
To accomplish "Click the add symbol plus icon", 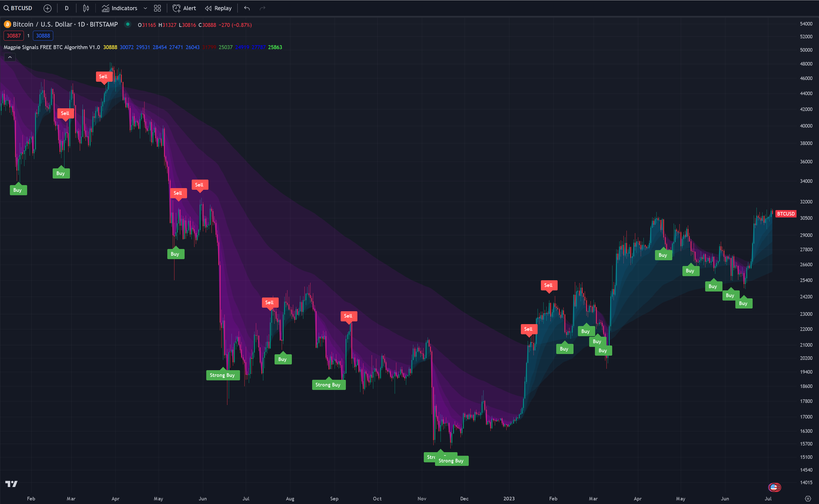I will (x=47, y=8).
